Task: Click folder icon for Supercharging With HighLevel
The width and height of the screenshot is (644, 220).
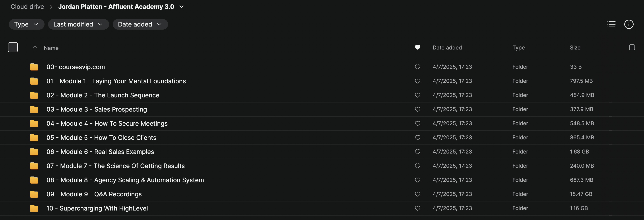Action: [x=34, y=208]
